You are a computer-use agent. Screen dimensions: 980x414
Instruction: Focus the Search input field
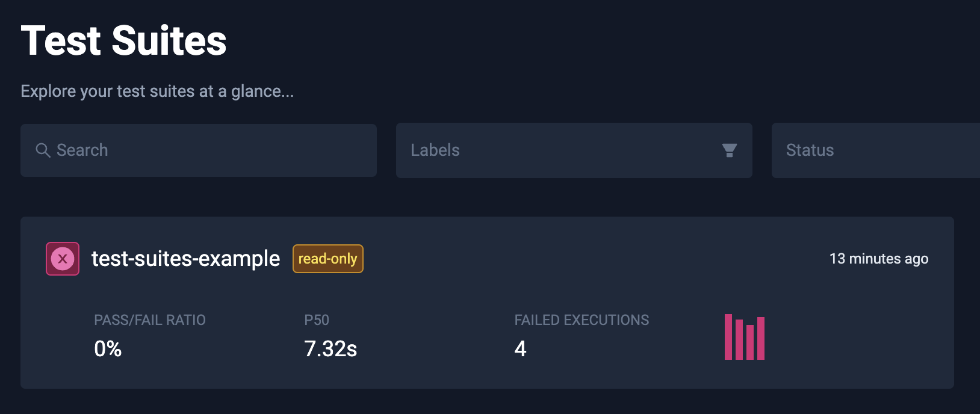click(x=211, y=150)
